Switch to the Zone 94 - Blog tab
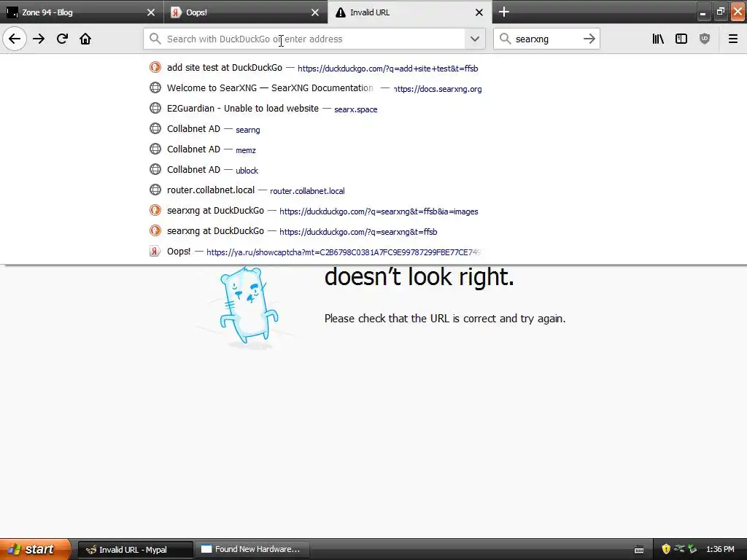The image size is (747, 560). pos(82,12)
